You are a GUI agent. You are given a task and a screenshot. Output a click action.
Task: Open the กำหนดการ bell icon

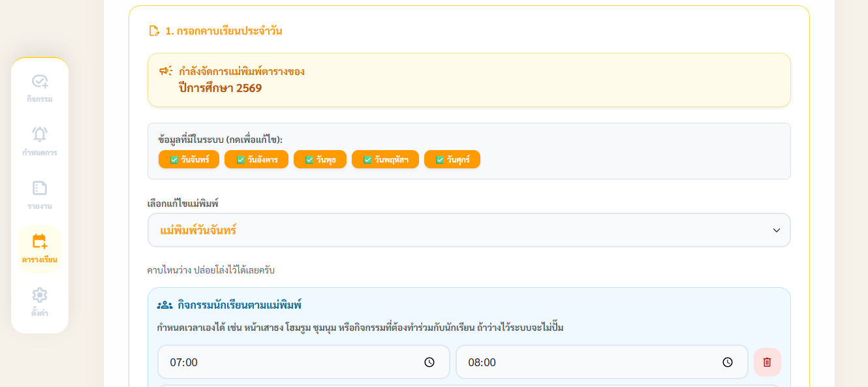pos(40,134)
